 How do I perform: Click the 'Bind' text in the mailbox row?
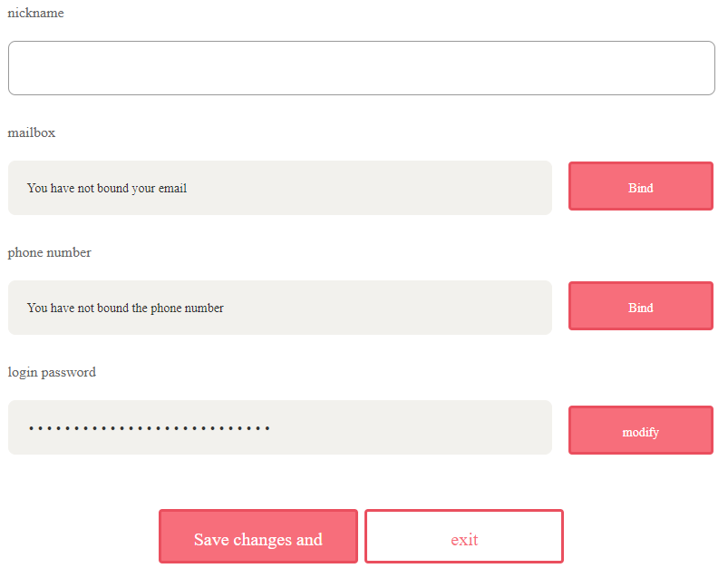point(640,188)
